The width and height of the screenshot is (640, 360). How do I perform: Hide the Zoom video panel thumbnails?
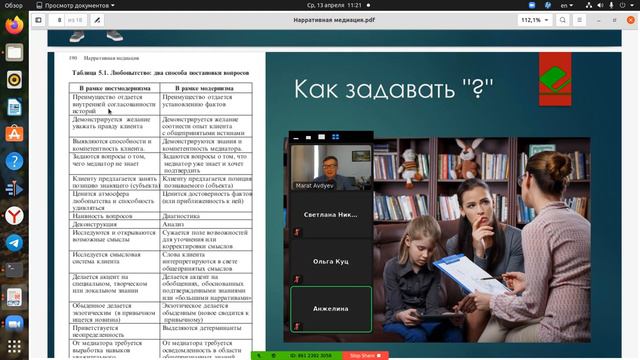[x=296, y=137]
